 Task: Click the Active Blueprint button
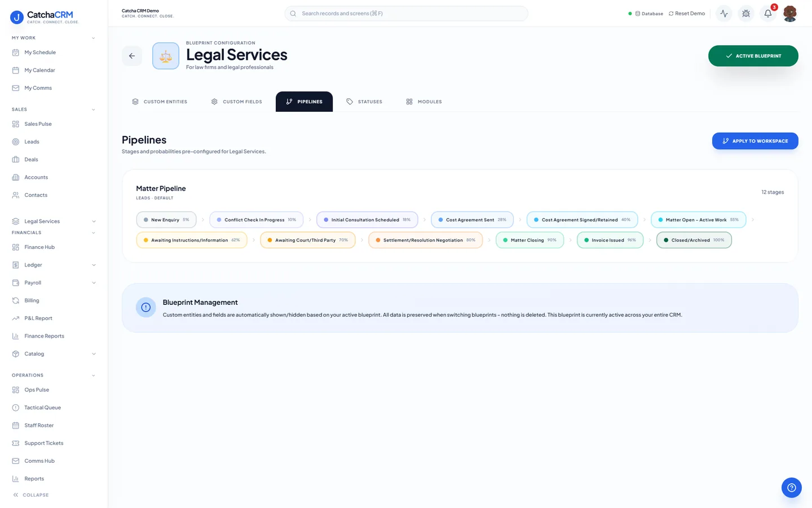click(x=753, y=56)
